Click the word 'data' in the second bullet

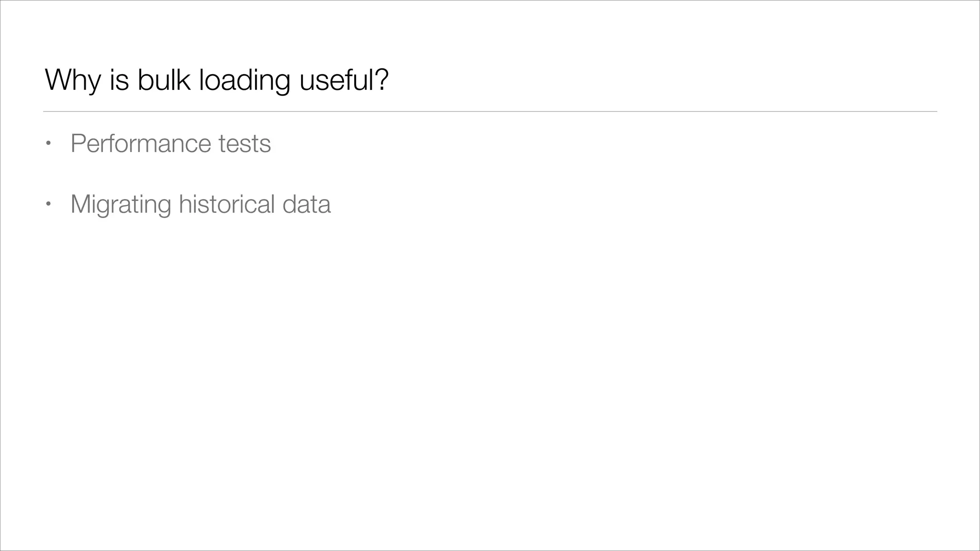306,204
